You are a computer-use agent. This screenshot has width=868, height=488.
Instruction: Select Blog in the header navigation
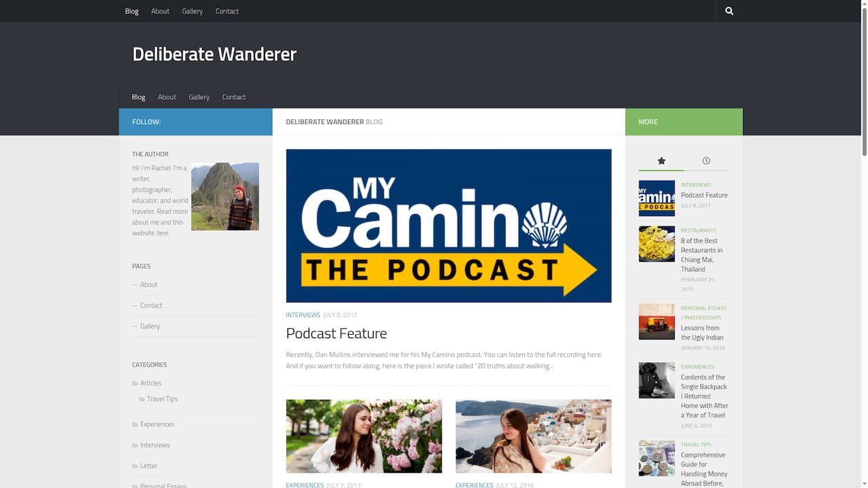(x=138, y=97)
